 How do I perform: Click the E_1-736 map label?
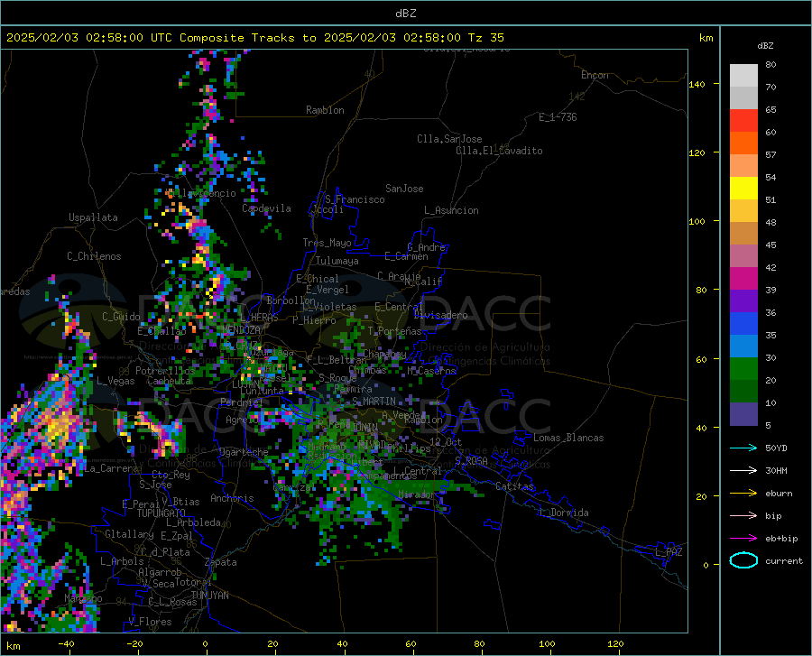[x=558, y=117]
